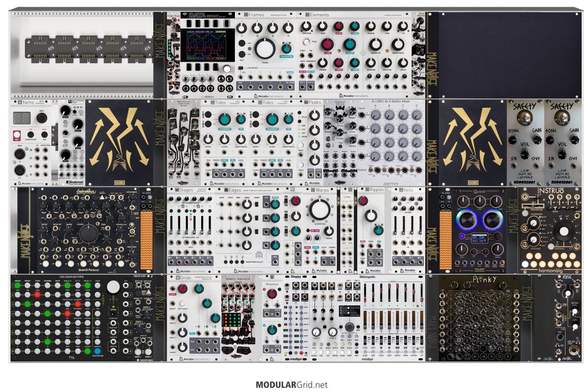Click the Yarns REC button

17,134
